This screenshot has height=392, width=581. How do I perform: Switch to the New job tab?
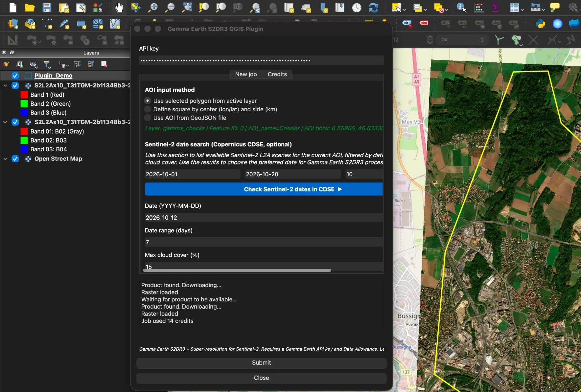[246, 74]
